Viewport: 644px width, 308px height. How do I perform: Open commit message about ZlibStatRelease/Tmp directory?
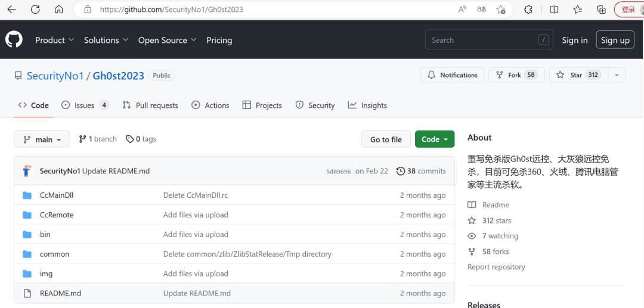pyautogui.click(x=247, y=254)
